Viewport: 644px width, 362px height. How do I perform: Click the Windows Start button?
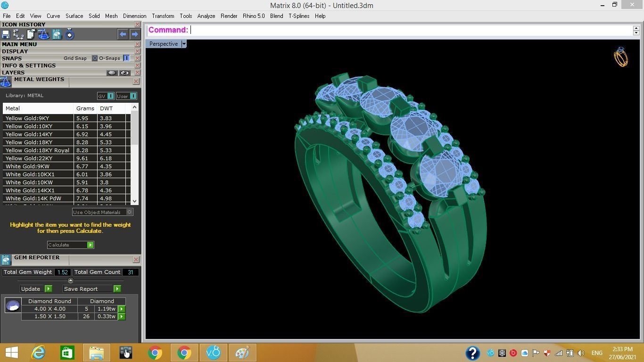(x=11, y=353)
